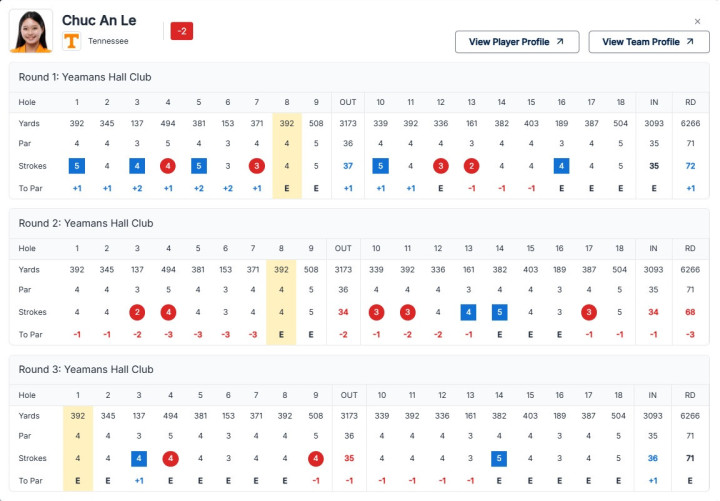720x501 pixels.
Task: Select the Round 2: Yeamans Hall Club header
Action: 86,223
